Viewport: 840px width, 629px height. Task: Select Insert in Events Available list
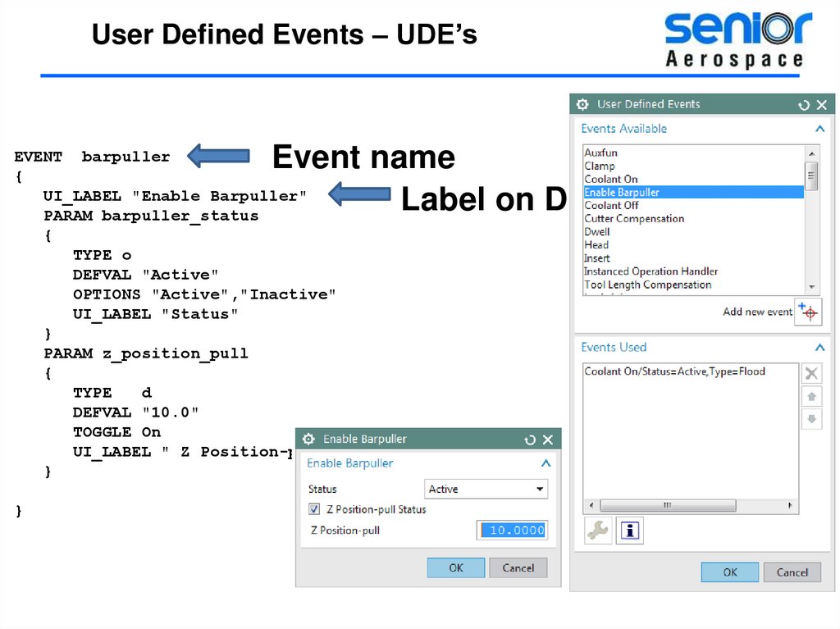pos(694,258)
